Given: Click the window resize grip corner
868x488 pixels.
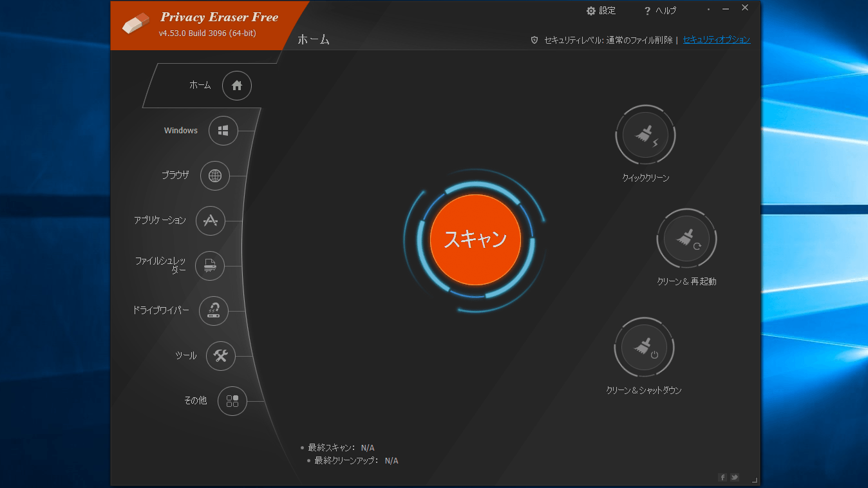Looking at the screenshot, I should (755, 480).
